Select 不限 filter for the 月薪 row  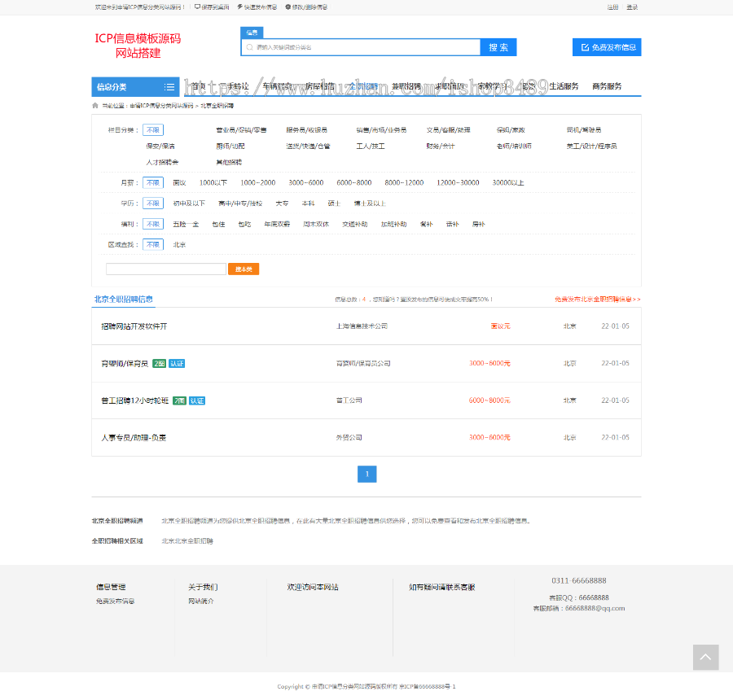point(153,182)
